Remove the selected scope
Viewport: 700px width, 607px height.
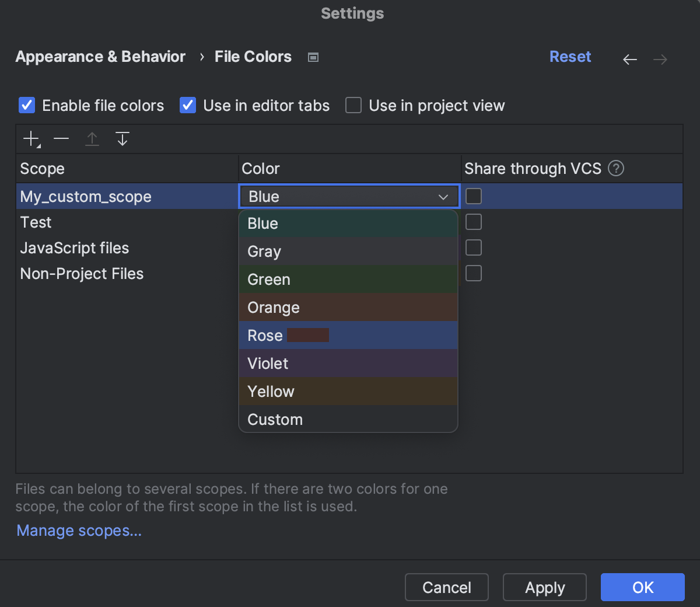61,138
